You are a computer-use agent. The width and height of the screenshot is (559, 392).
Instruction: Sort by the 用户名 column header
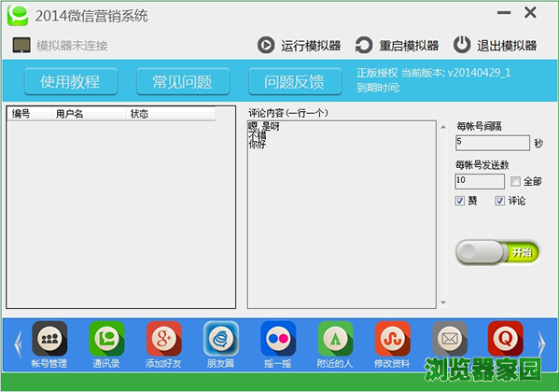[x=88, y=114]
